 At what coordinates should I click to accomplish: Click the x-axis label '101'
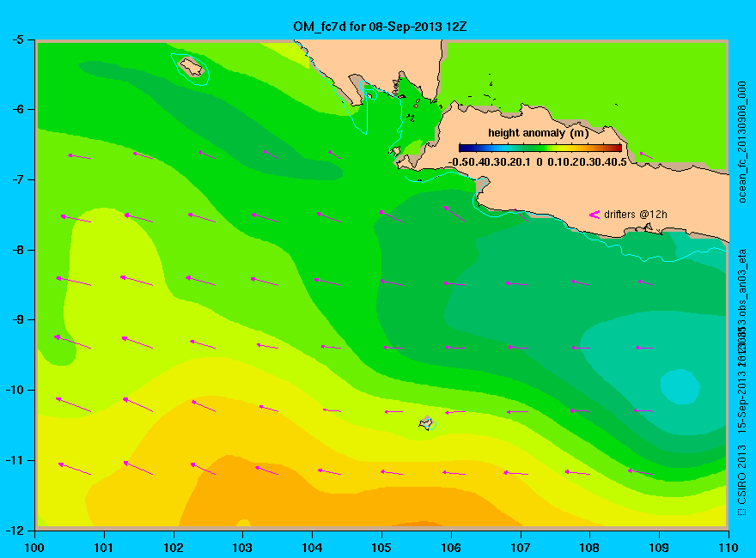point(104,548)
